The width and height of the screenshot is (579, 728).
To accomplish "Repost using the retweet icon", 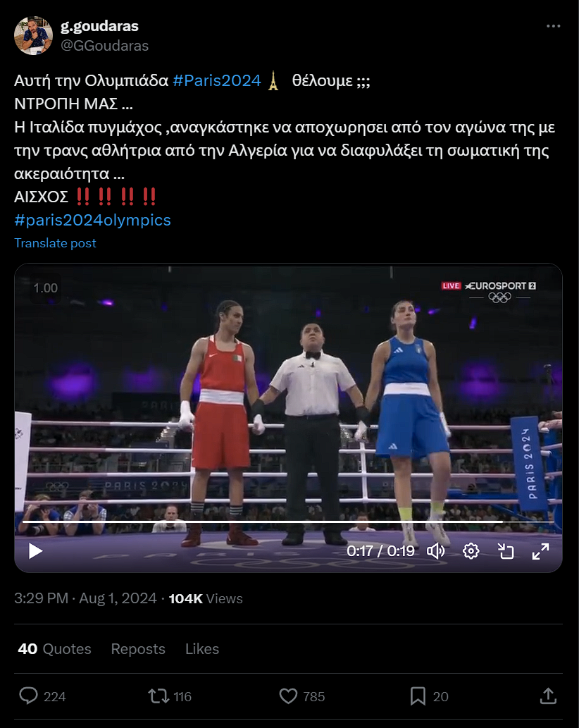I will point(158,696).
